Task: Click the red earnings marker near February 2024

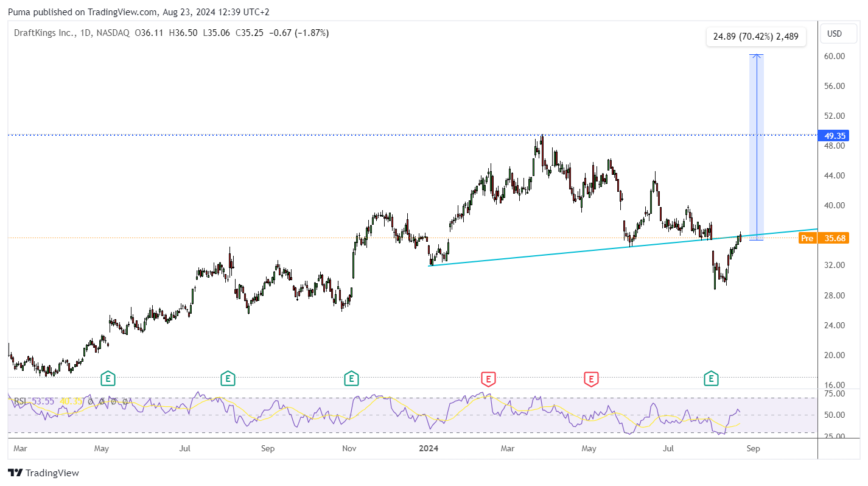Action: pyautogui.click(x=488, y=379)
